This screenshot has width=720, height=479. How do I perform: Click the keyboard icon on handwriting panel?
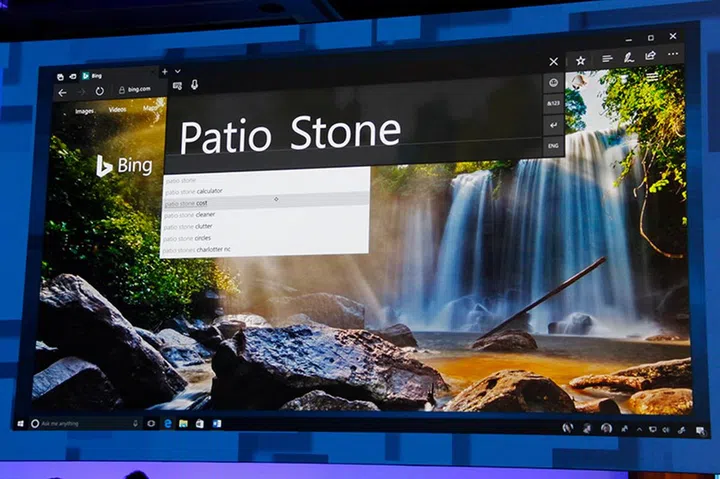pos(177,86)
